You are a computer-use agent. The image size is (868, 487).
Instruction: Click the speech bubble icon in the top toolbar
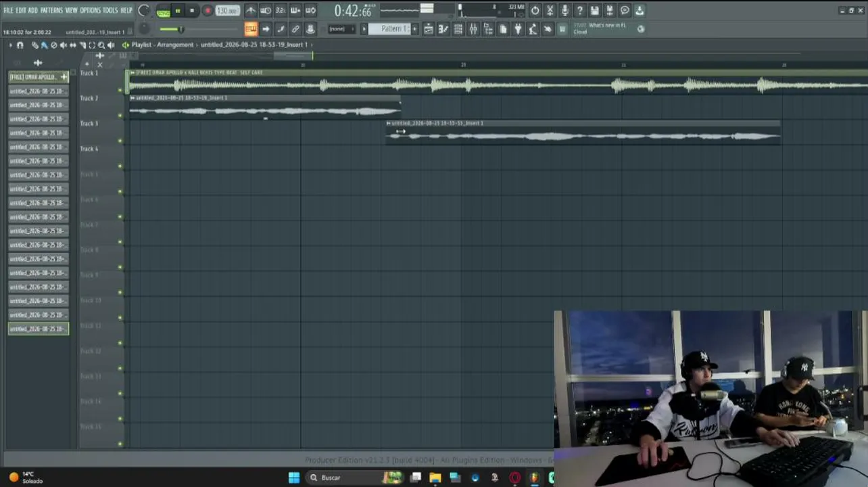tap(625, 11)
